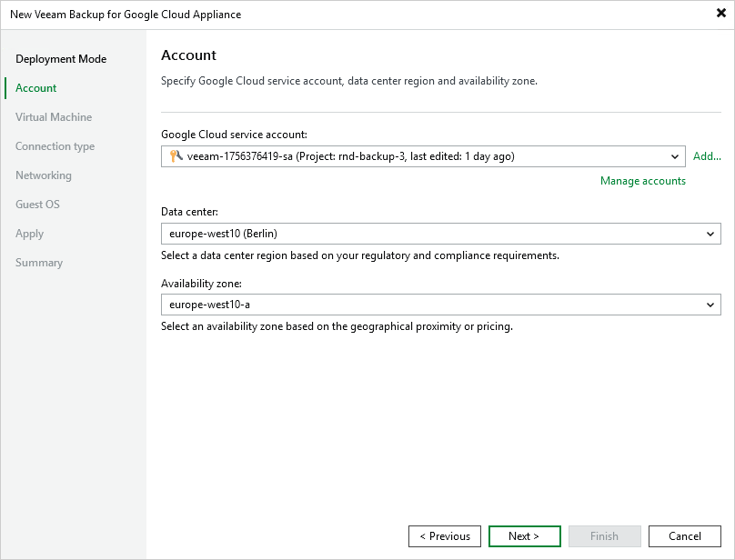Click the wizard title bar text
The image size is (735, 560).
coord(126,15)
